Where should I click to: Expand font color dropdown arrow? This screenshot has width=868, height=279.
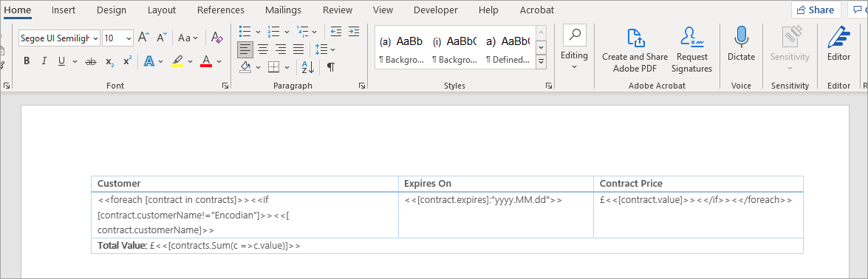coord(219,61)
